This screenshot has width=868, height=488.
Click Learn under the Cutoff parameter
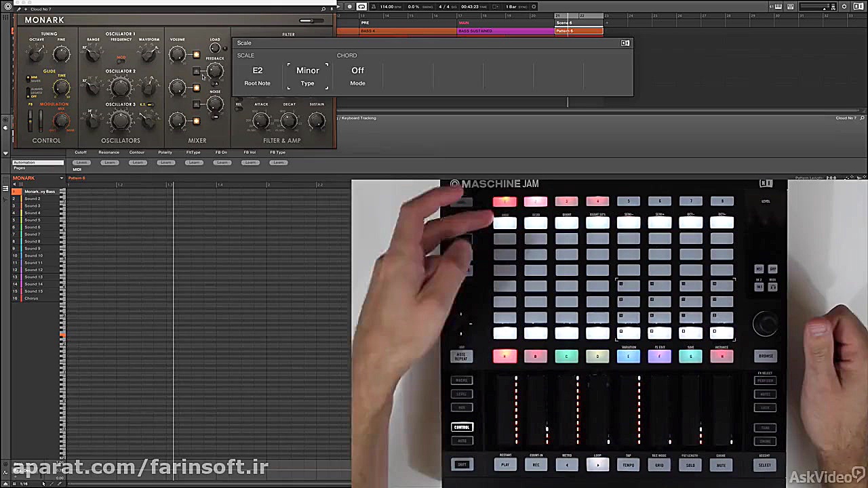point(81,163)
